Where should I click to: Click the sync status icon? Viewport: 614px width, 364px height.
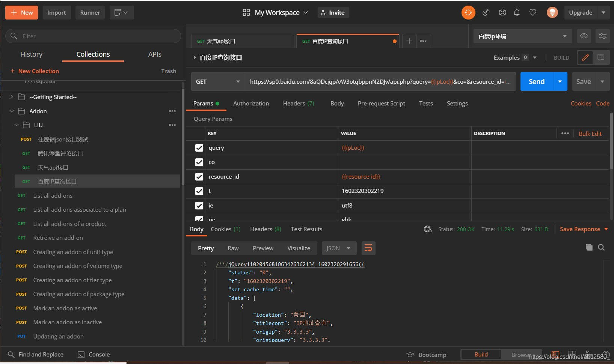tap(468, 12)
